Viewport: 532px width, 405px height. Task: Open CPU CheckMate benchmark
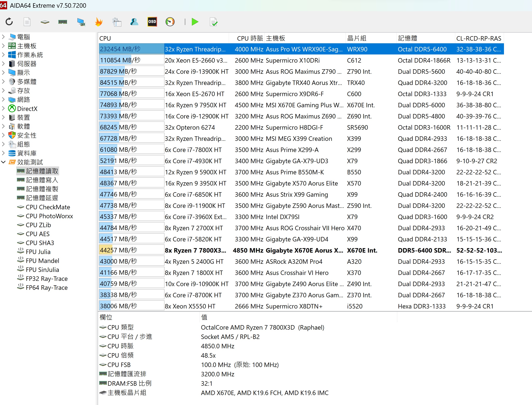43,207
